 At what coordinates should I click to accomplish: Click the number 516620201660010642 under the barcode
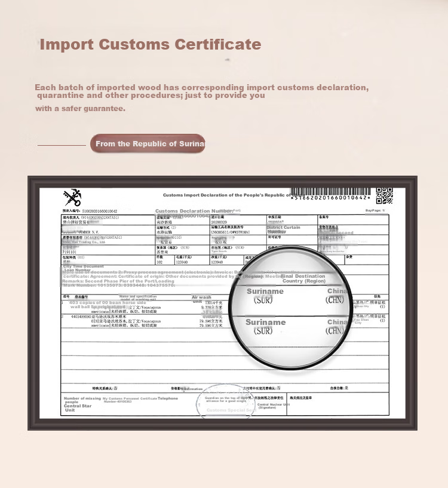(x=330, y=198)
